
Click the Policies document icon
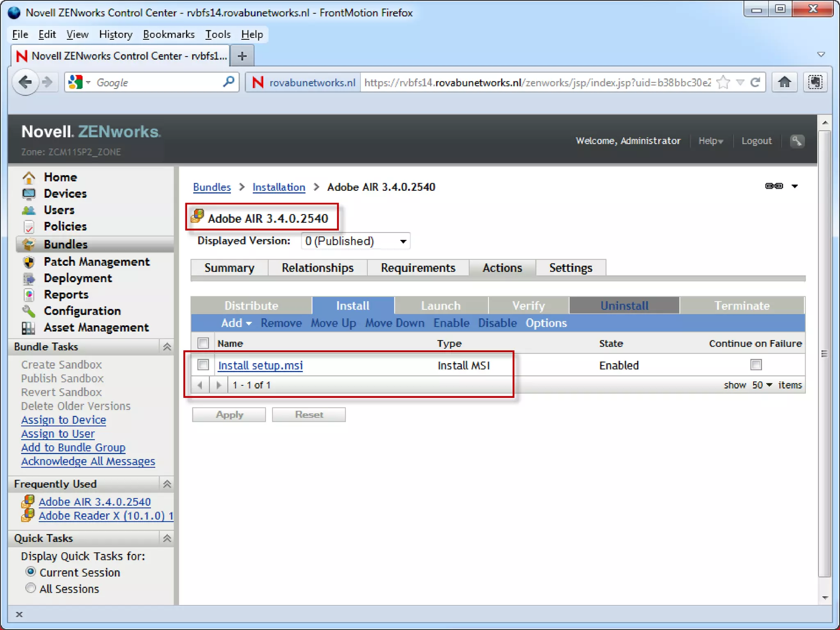(x=29, y=226)
